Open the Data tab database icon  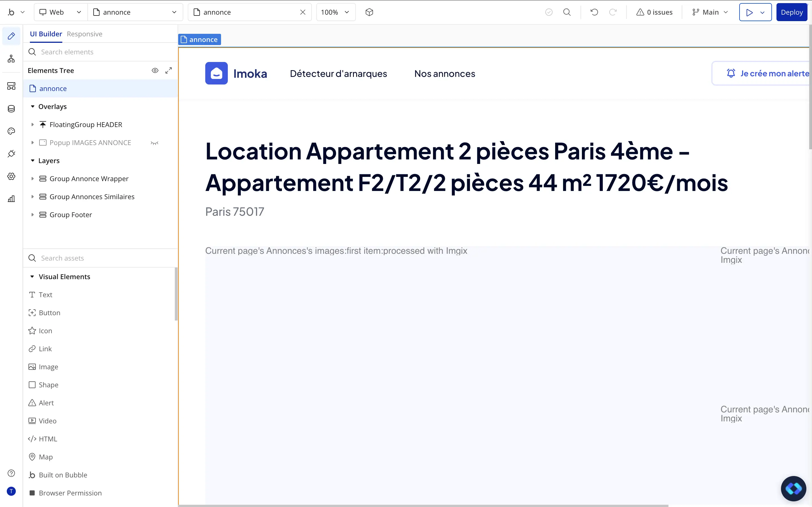point(11,109)
